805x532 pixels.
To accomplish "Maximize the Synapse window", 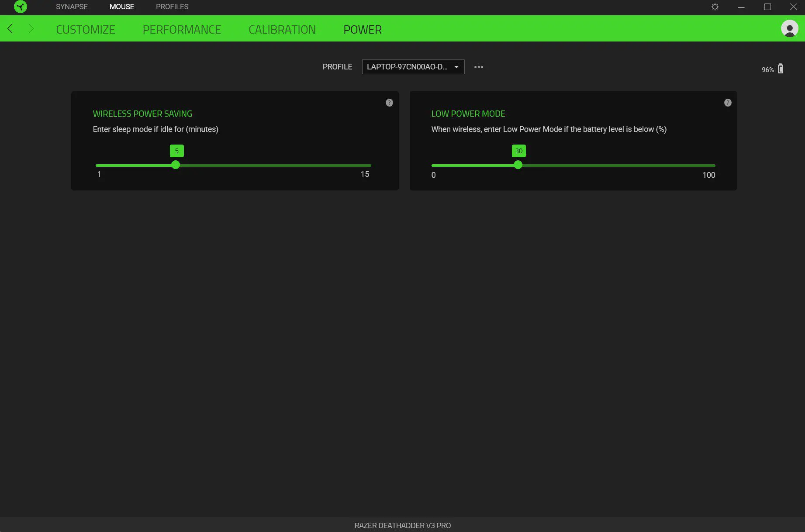I will coord(767,7).
